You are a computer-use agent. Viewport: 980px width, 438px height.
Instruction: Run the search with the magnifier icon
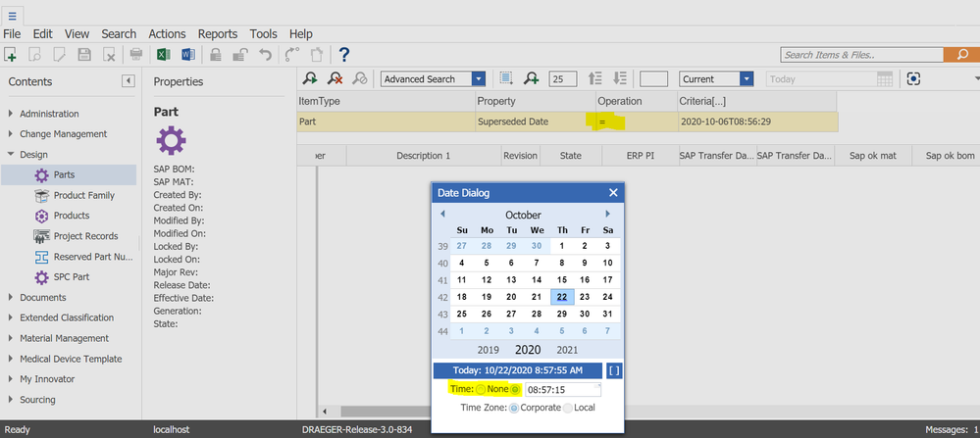pyautogui.click(x=310, y=79)
